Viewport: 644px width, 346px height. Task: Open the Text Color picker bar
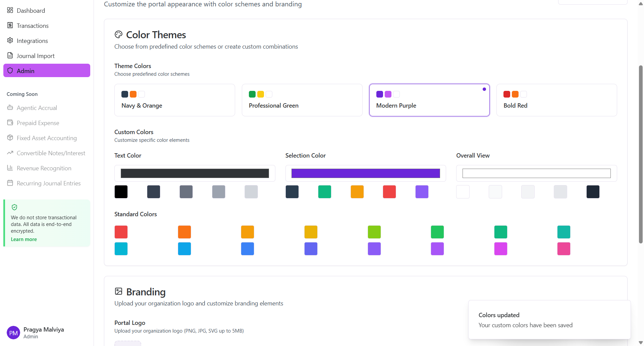click(195, 173)
